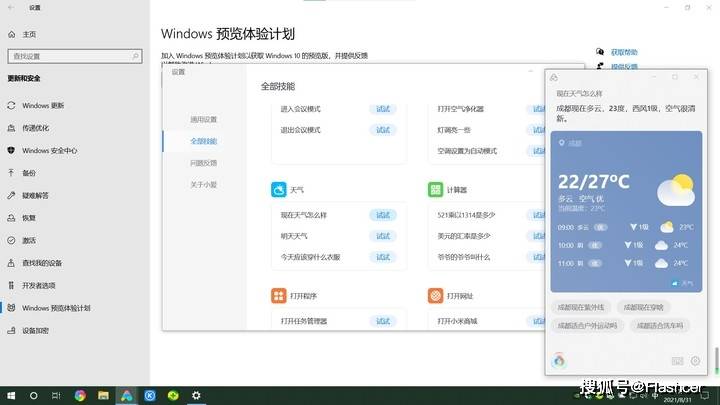Click the 空调设置为自动模式 skill text
The image size is (720, 405).
467,151
